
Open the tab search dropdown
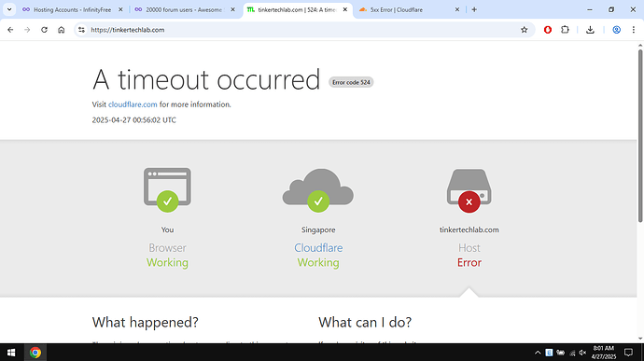[x=9, y=9]
